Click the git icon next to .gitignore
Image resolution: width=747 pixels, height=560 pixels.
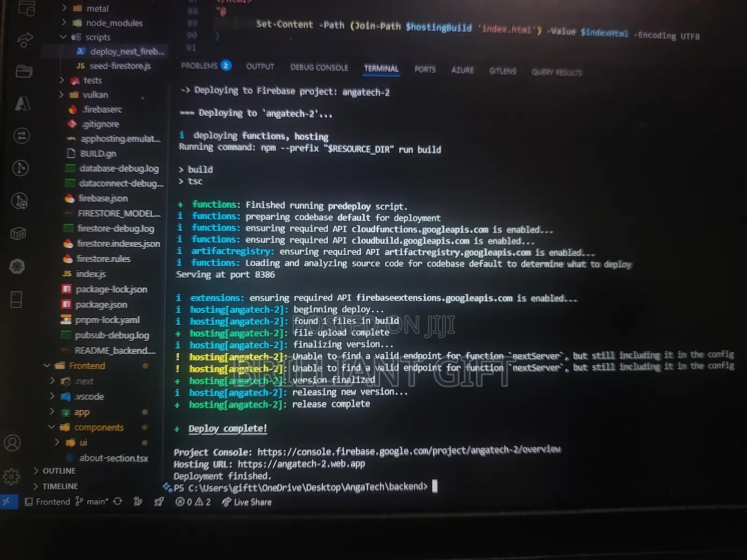point(72,124)
